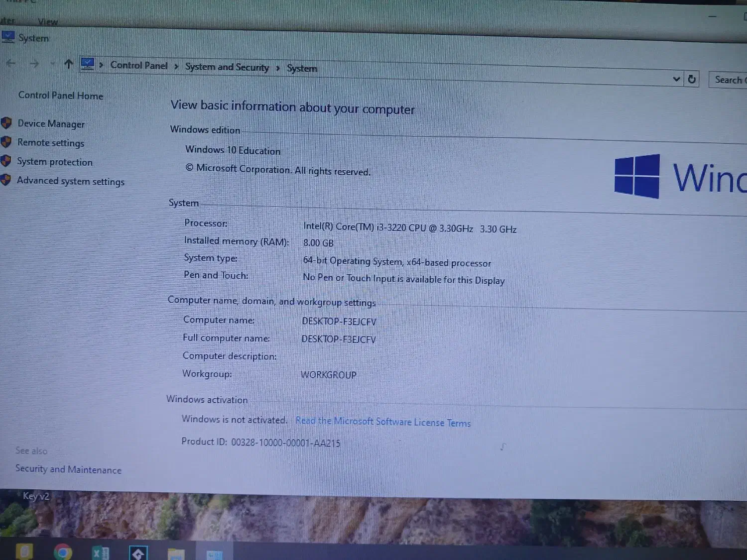Open Device Manager link
The height and width of the screenshot is (560, 747).
pyautogui.click(x=51, y=123)
